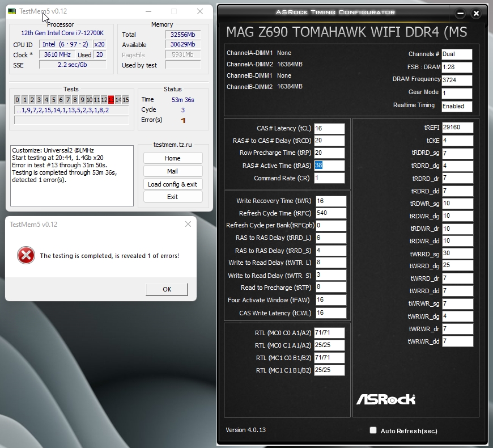The height and width of the screenshot is (448, 493).
Task: Click the tWTR_L value field
Action: [x=331, y=263]
